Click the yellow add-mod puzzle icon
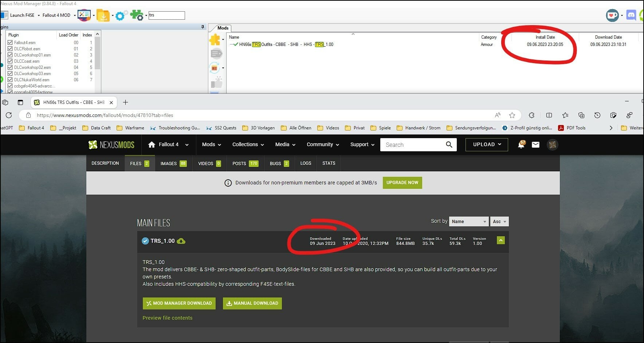Image resolution: width=644 pixels, height=343 pixels. point(215,39)
